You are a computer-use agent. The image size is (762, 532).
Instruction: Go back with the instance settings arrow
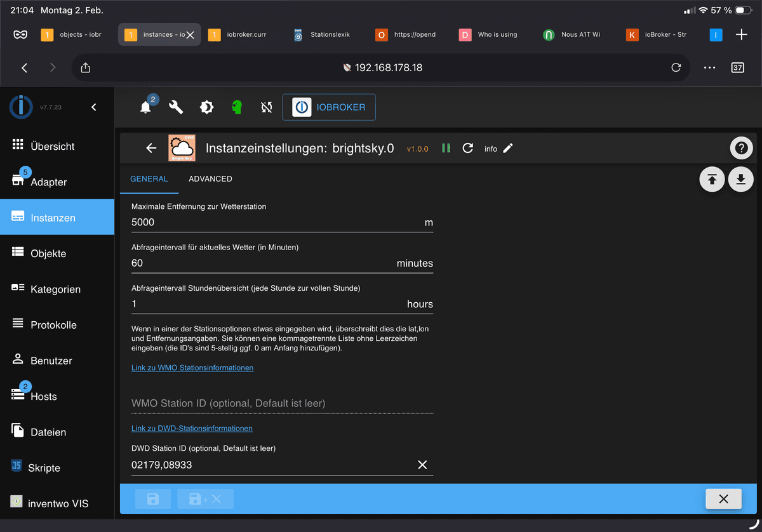tap(151, 148)
